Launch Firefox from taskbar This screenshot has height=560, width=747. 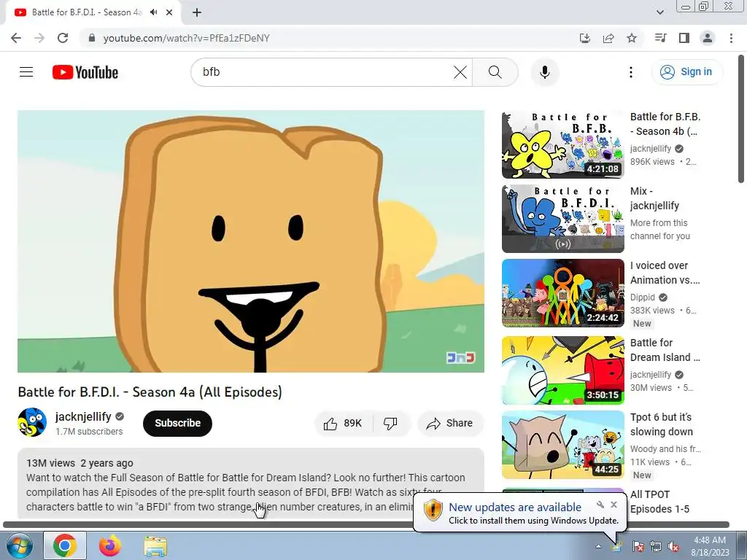[109, 545]
